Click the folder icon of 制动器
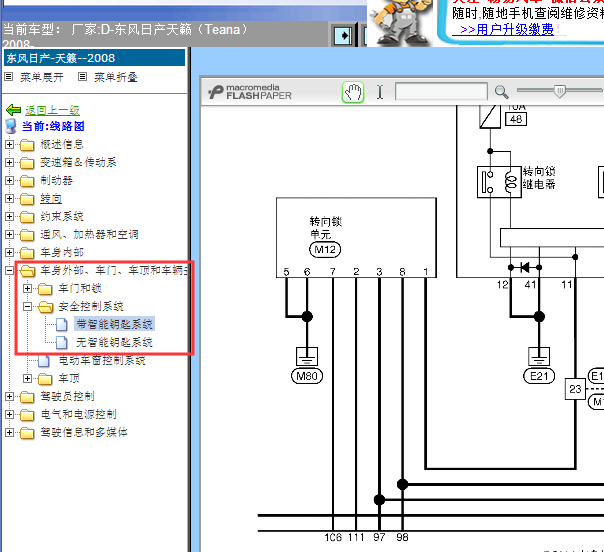The height and width of the screenshot is (552, 604). [x=27, y=181]
